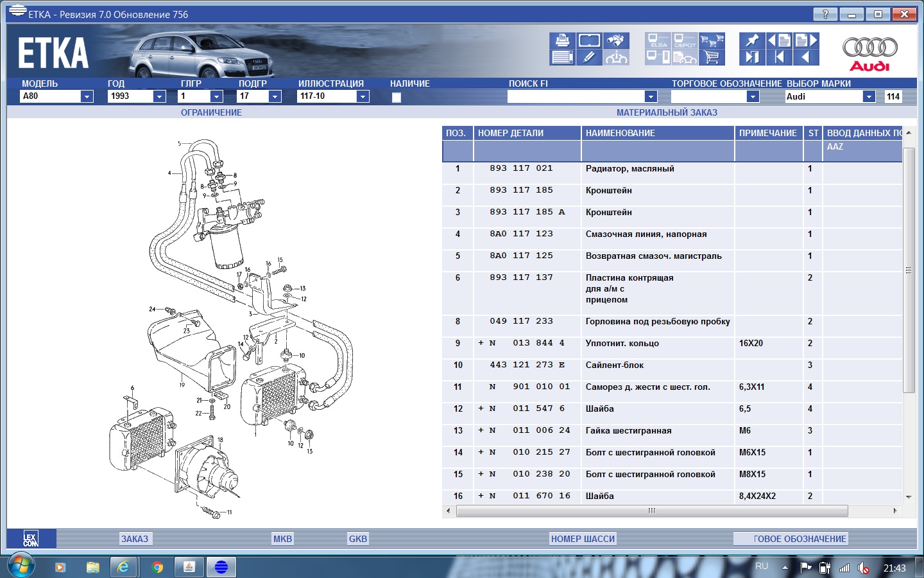Click the ЗАКАЗ button in bottom bar
The image size is (924, 578).
(135, 539)
